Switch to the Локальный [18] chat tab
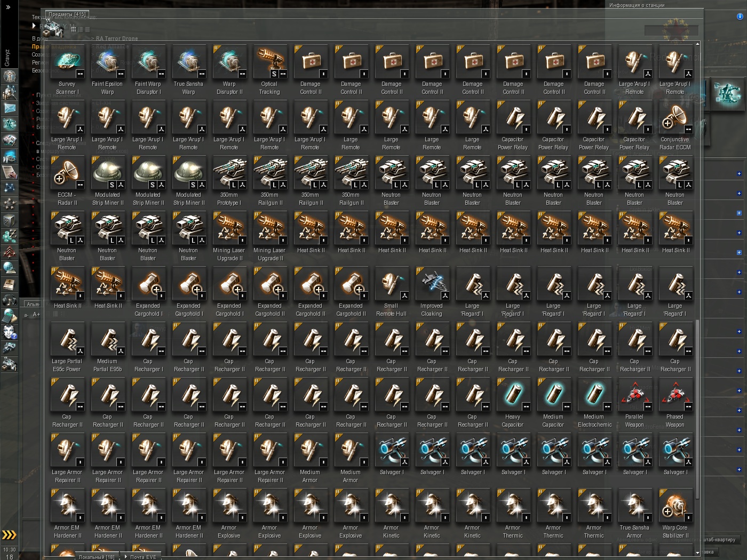 97,557
